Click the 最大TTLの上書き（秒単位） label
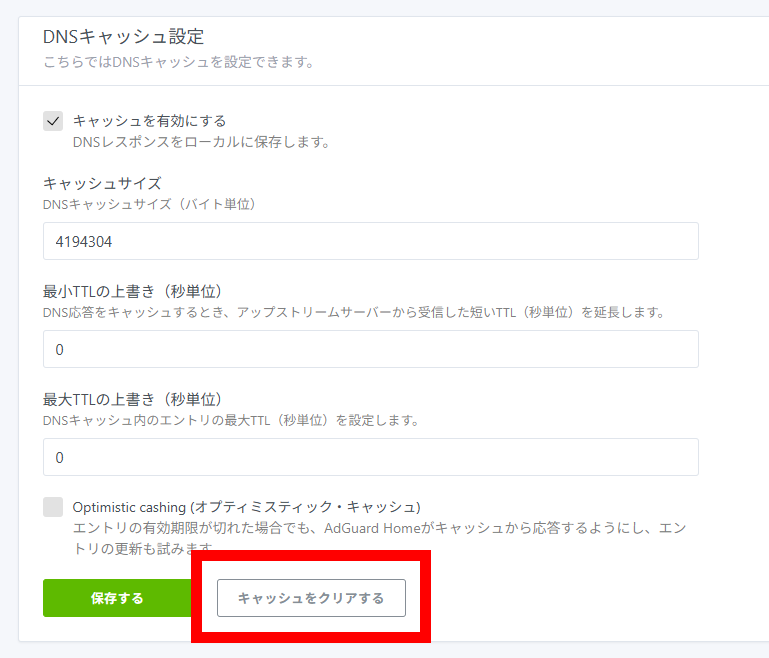 tap(132, 399)
